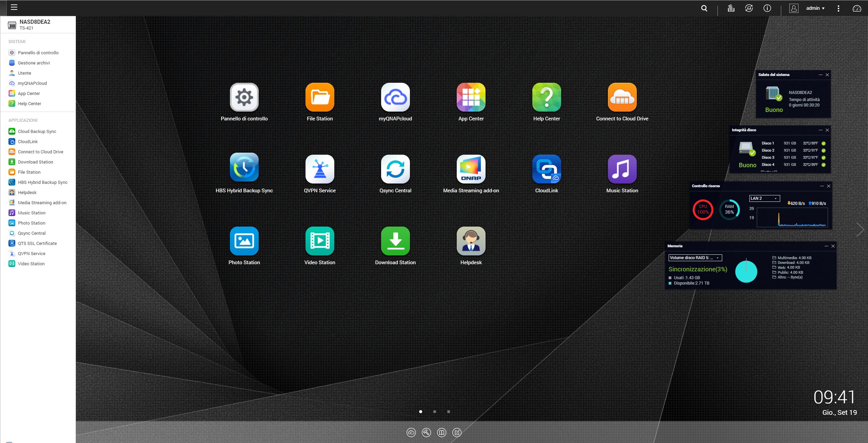Click the CPU 100% usage gauge
The height and width of the screenshot is (443, 868).
click(x=703, y=209)
